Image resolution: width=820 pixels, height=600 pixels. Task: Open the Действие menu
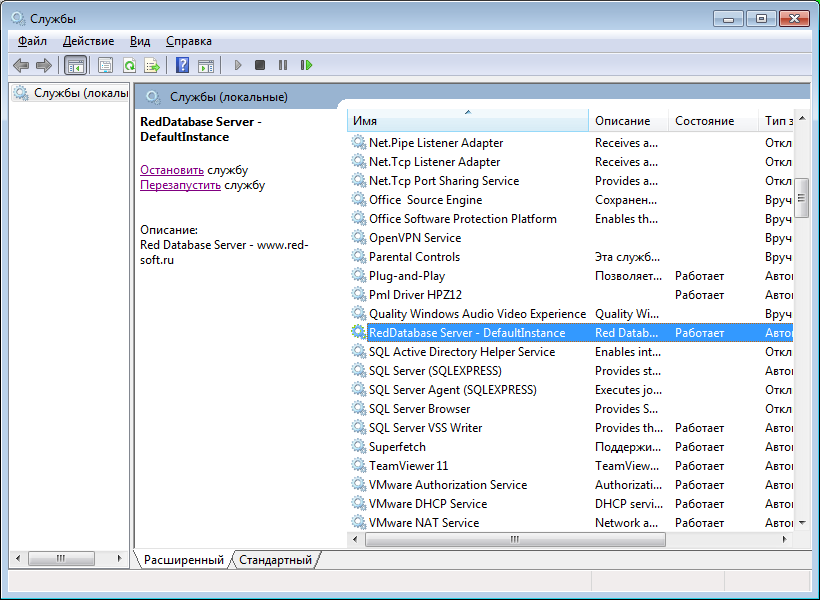click(88, 41)
